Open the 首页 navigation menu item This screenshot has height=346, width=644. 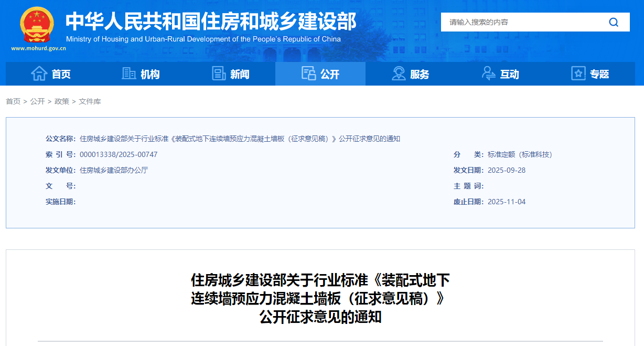pos(62,74)
